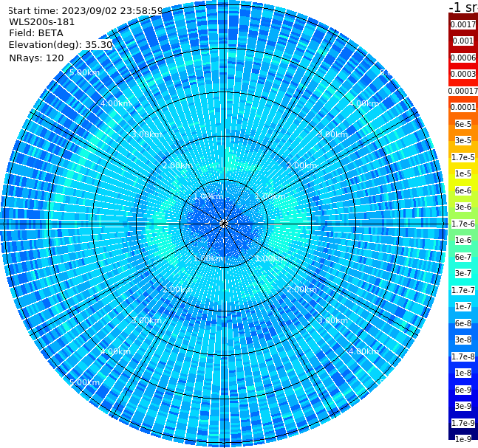The height and width of the screenshot is (448, 478).
Task: Select the 0.0003 colorbar value
Action: point(463,74)
